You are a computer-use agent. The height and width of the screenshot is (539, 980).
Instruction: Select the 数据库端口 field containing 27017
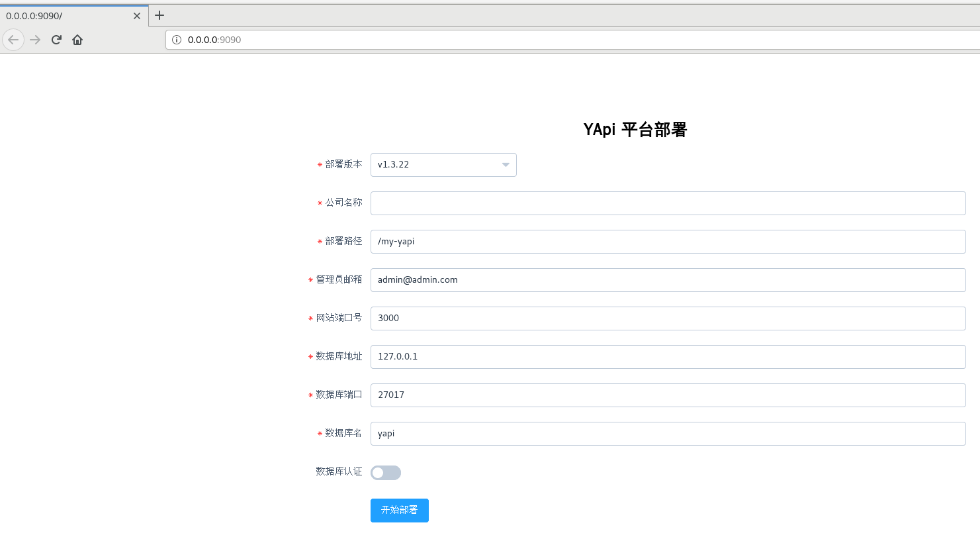click(667, 395)
